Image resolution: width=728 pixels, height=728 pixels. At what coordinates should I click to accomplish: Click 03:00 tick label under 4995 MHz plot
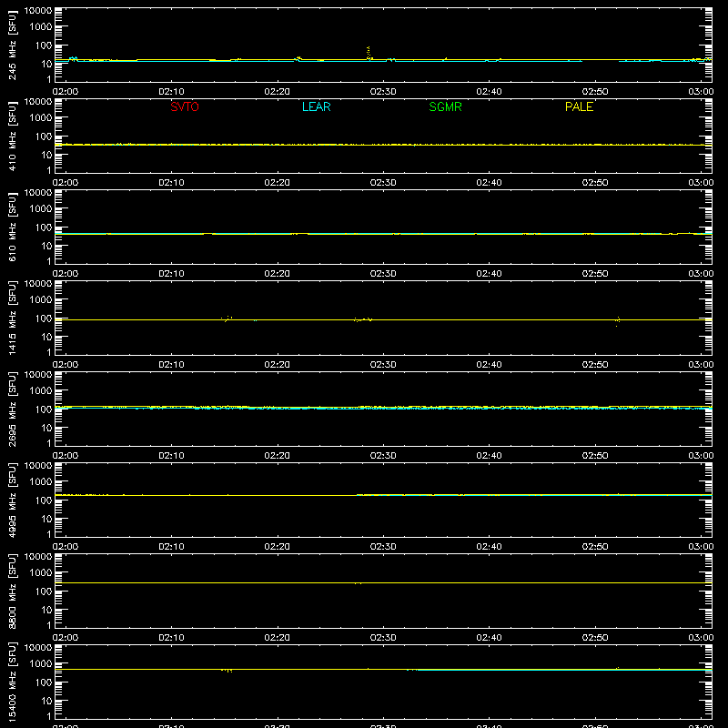[x=701, y=547]
